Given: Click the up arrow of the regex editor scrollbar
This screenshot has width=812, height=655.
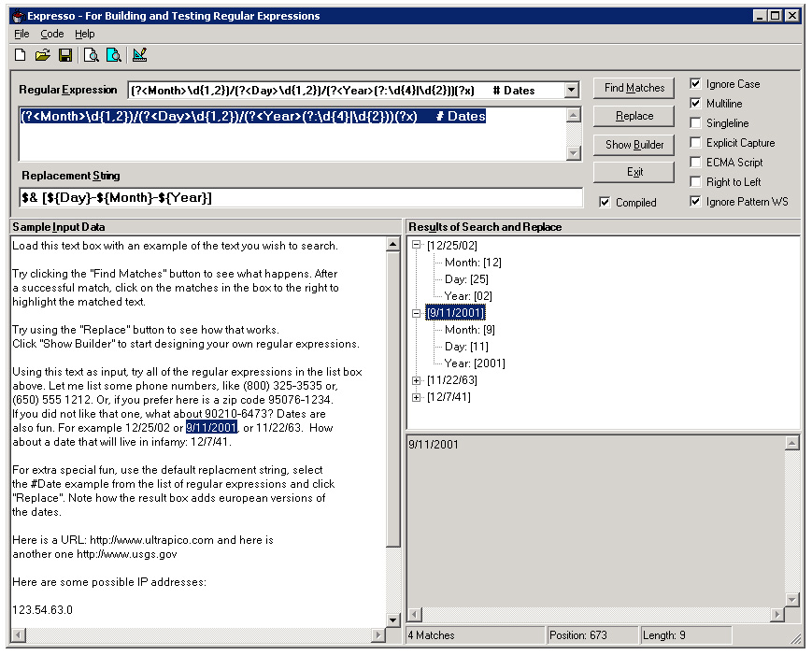Looking at the screenshot, I should 574,115.
